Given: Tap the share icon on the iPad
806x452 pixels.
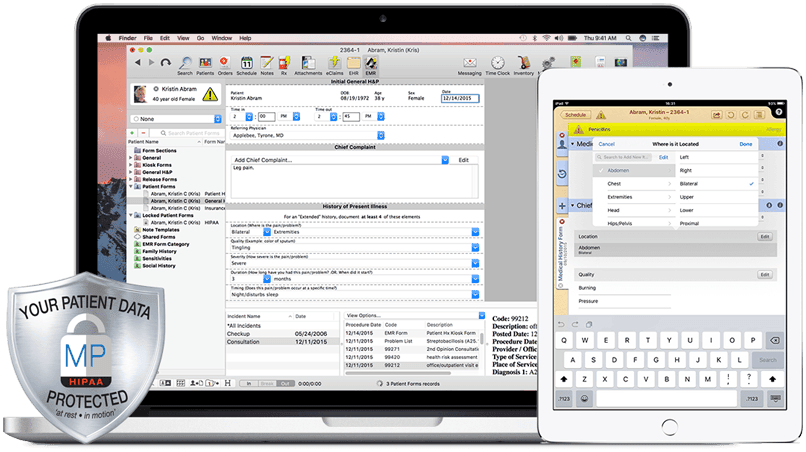Looking at the screenshot, I should (717, 115).
